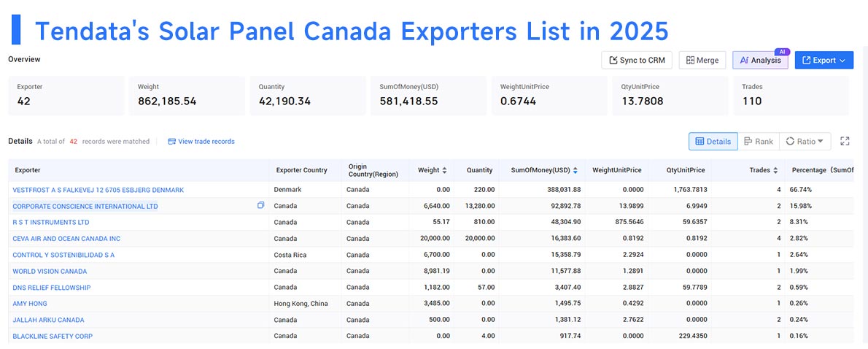868x349 pixels.
Task: Open VESTFROST A S FALKEVEJ exporter link
Action: [98, 190]
